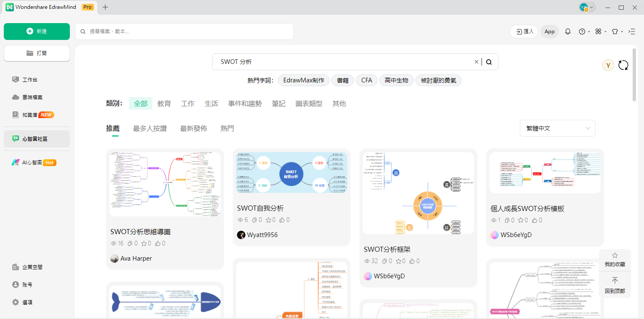Open the account avatar dropdown arrow
Image resolution: width=644 pixels, height=319 pixels.
592,7
